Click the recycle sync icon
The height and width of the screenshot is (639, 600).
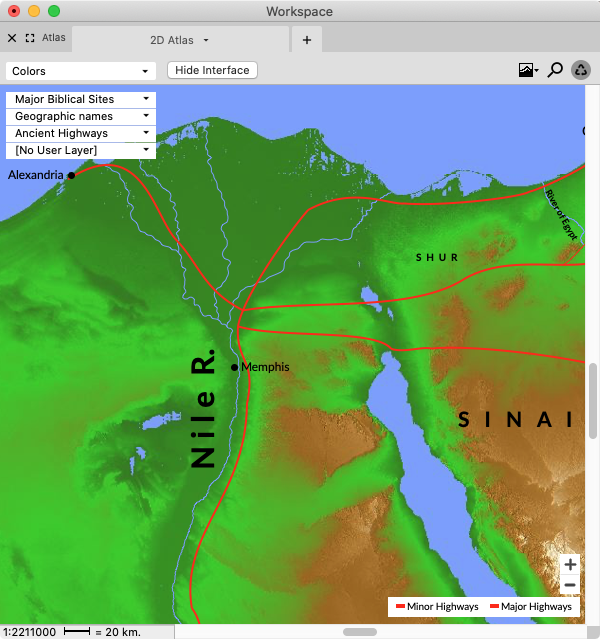pos(581,70)
